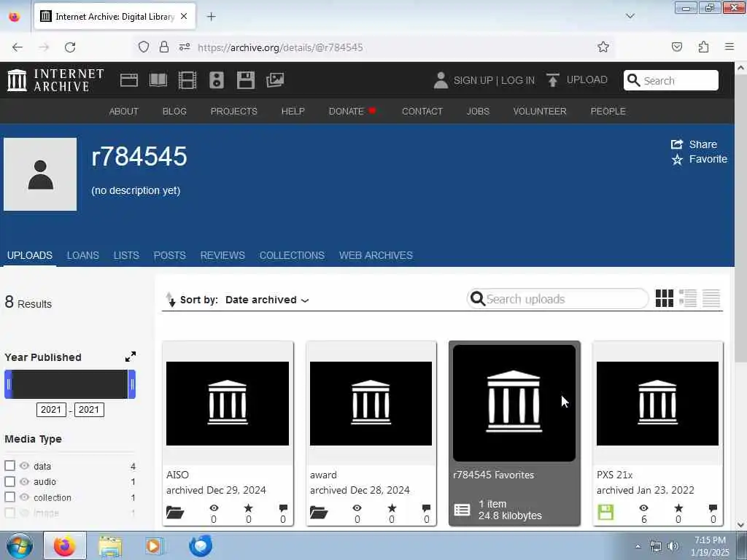Open the PROJECTS link
This screenshot has width=747, height=560.
(234, 111)
